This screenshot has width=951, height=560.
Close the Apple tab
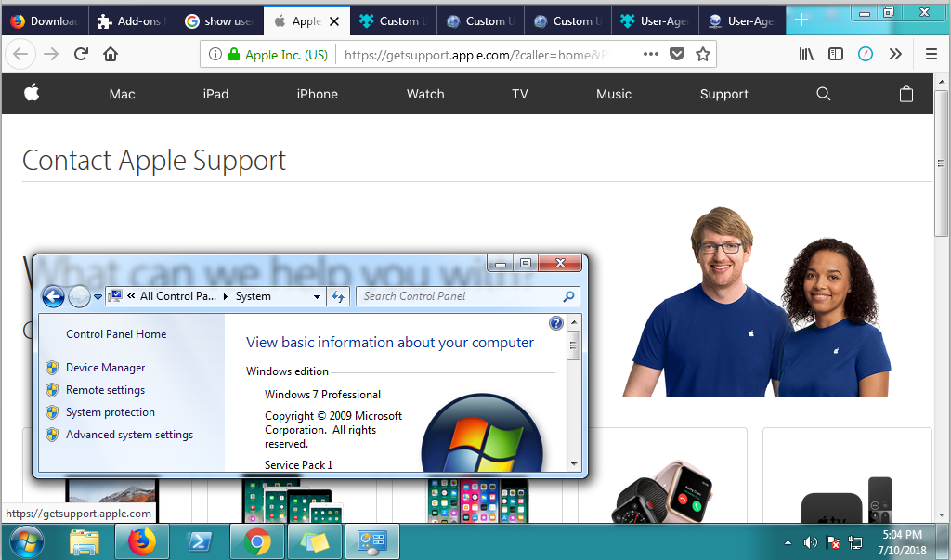[x=334, y=21]
